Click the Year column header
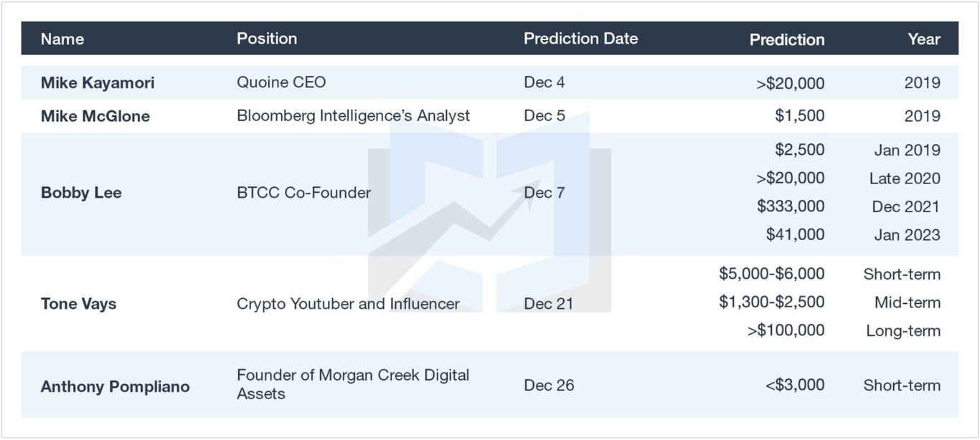Screen dimensions: 980x440 pos(923,39)
